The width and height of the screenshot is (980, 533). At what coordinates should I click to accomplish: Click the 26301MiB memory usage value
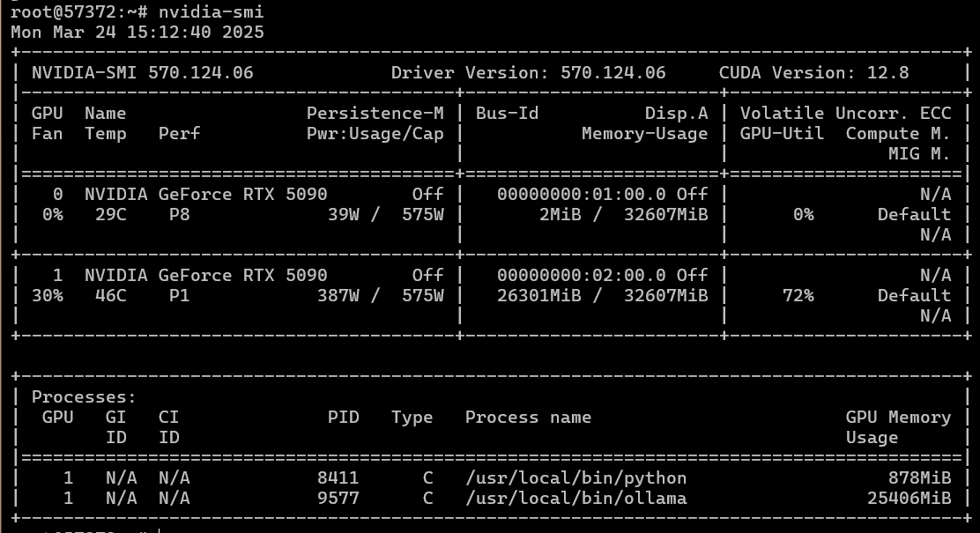pyautogui.click(x=538, y=295)
